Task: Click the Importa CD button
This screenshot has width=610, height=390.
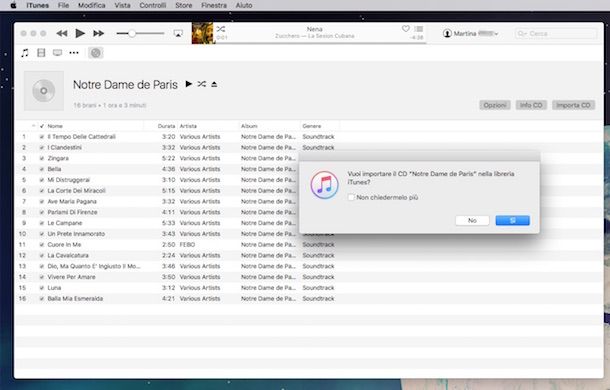Action: pos(573,105)
